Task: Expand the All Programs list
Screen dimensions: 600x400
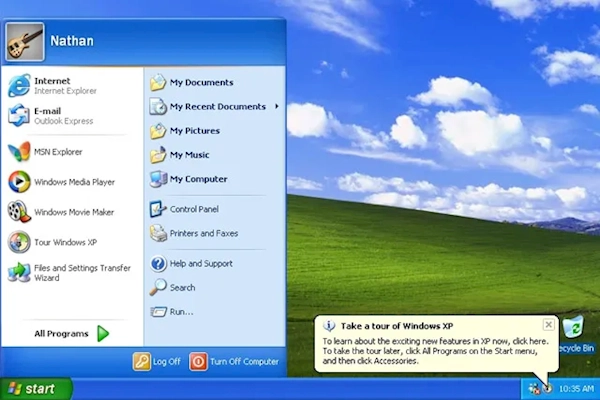Action: pyautogui.click(x=72, y=334)
